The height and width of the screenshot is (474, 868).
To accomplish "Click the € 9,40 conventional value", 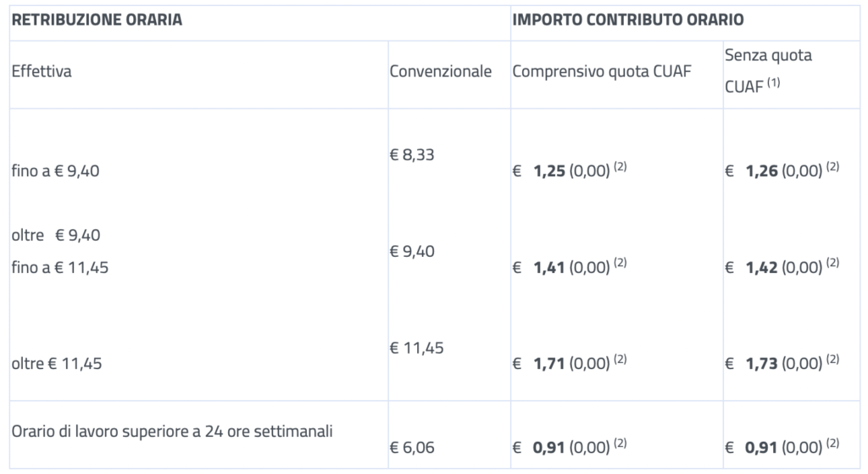I will 412,252.
